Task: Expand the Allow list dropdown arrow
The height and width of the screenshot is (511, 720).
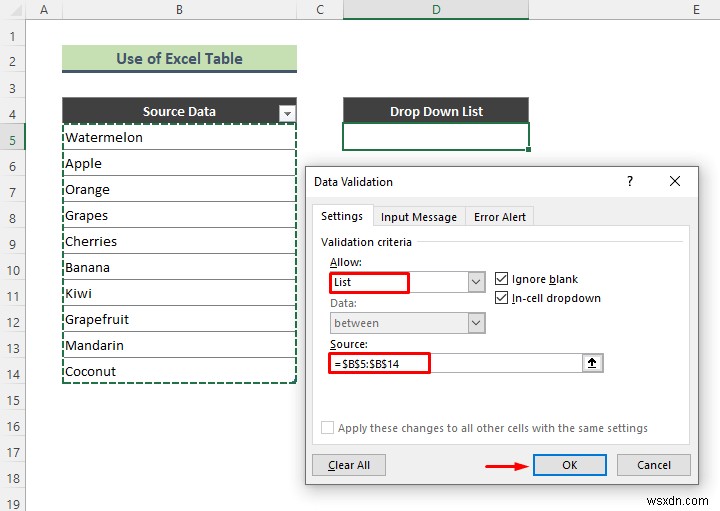Action: click(x=476, y=282)
